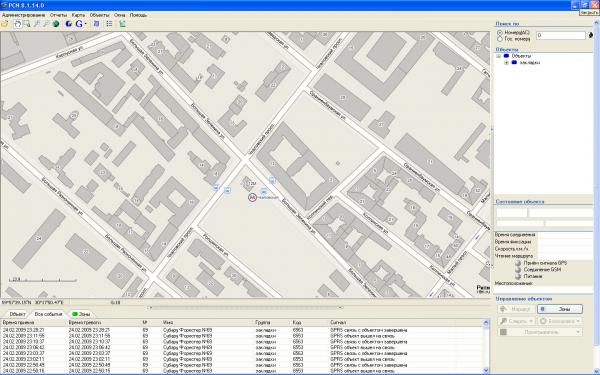
Task: Click the list view toolbar icon
Action: (x=109, y=24)
